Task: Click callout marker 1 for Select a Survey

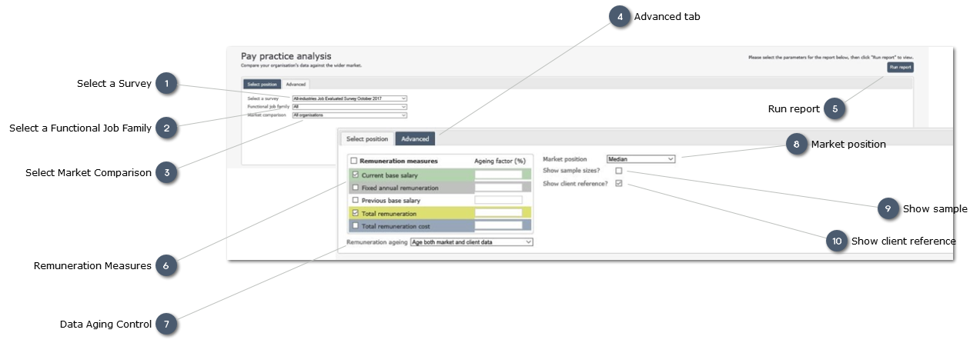Action: (167, 84)
